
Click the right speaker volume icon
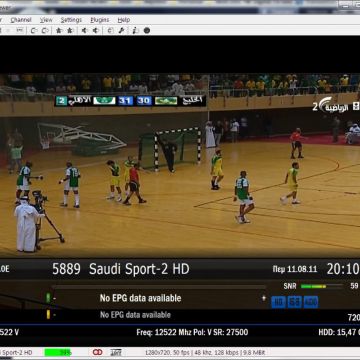(95, 30)
